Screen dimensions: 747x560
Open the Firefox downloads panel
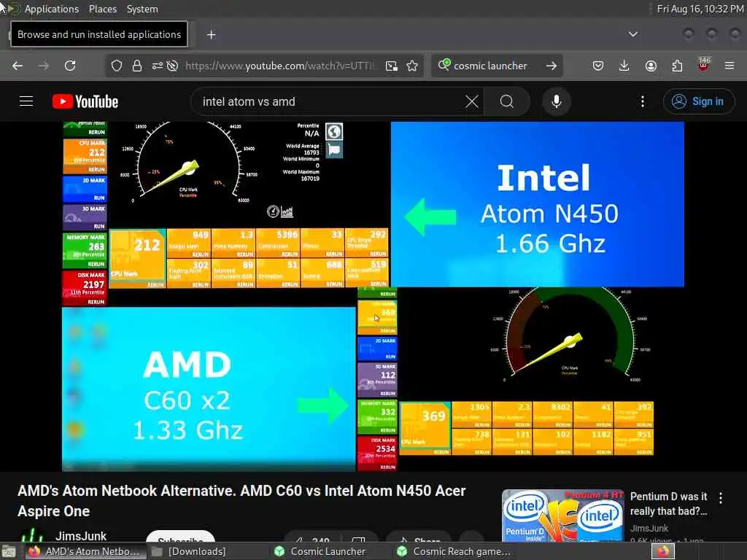(x=624, y=66)
